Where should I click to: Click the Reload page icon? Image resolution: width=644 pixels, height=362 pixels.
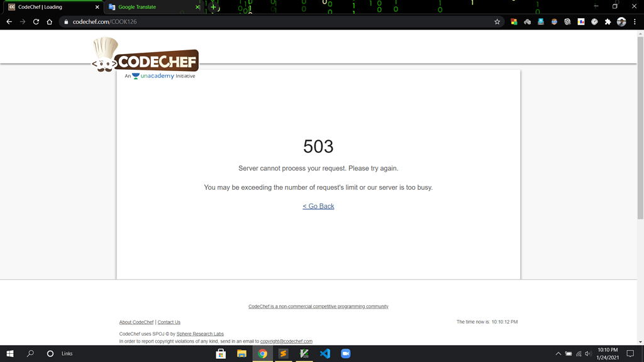(36, 21)
